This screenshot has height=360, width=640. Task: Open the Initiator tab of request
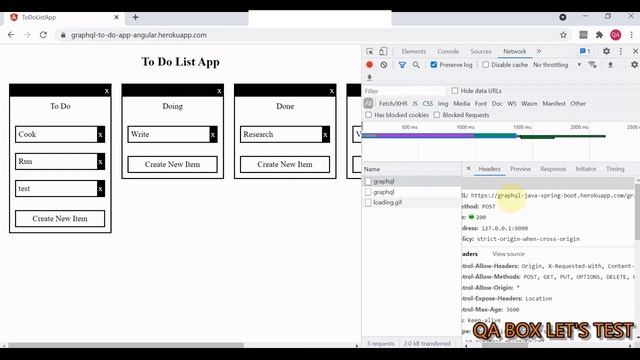(586, 169)
